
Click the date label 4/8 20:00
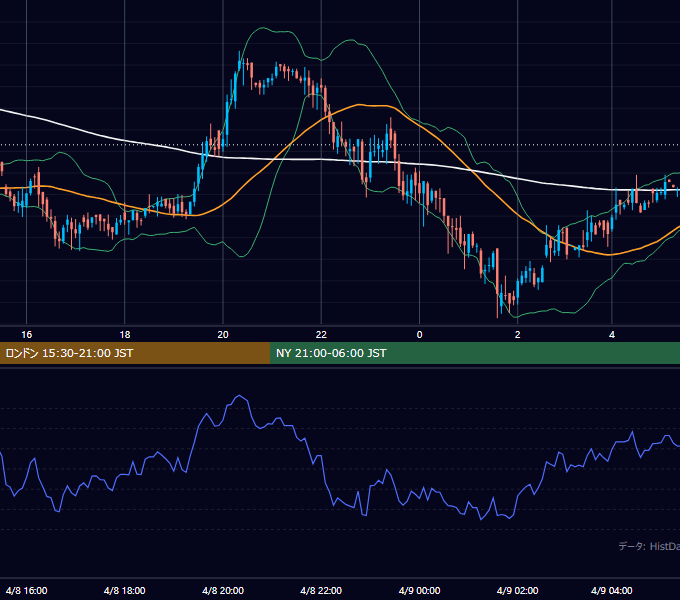pos(223,590)
